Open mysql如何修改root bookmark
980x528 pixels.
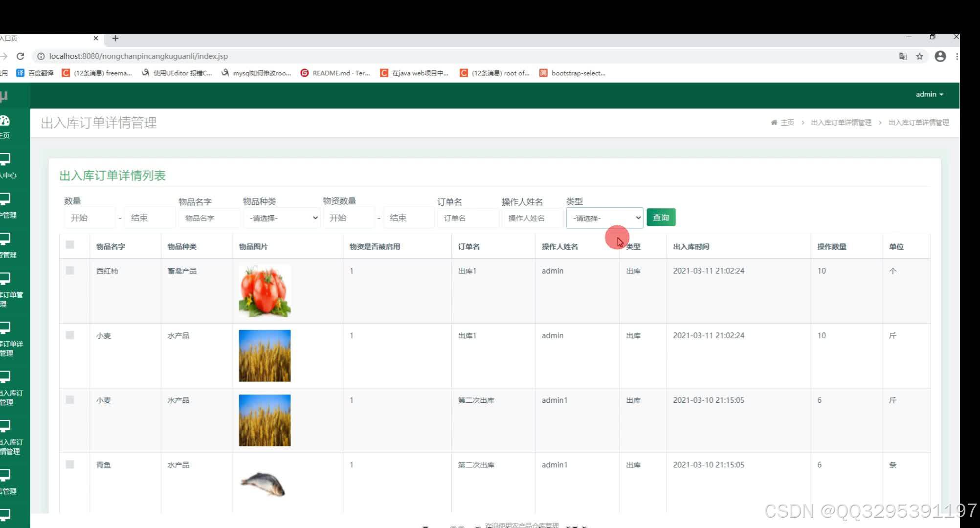tap(256, 73)
